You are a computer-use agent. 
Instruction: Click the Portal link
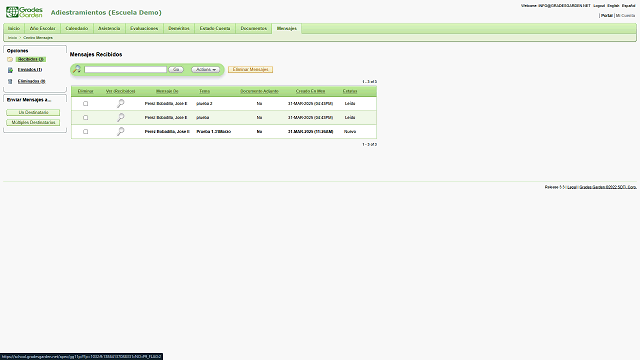pyautogui.click(x=607, y=16)
